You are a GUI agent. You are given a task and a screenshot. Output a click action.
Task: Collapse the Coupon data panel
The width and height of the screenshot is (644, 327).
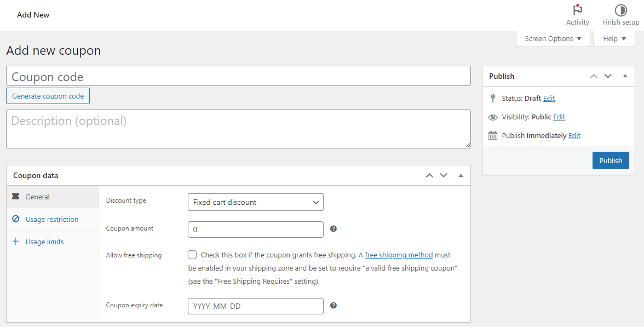(x=461, y=175)
